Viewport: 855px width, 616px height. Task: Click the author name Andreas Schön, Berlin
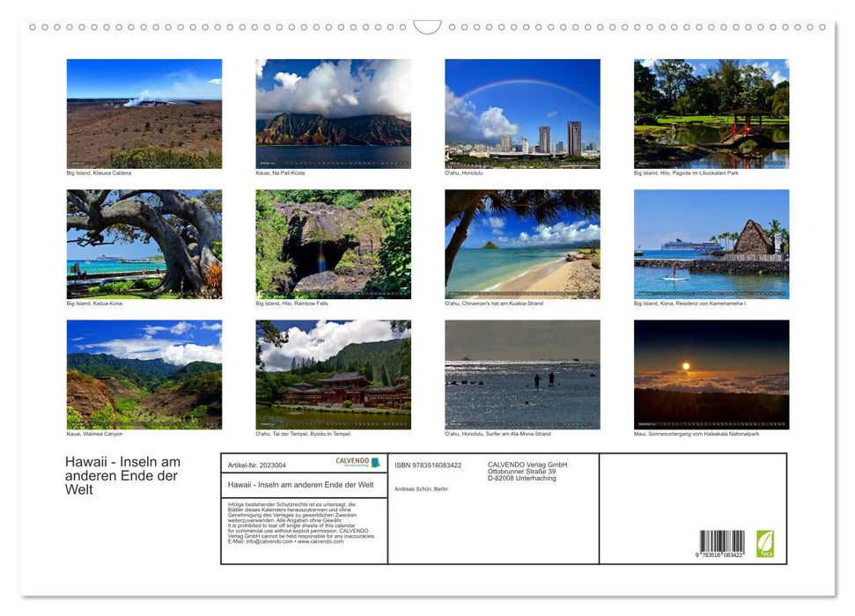click(x=421, y=489)
